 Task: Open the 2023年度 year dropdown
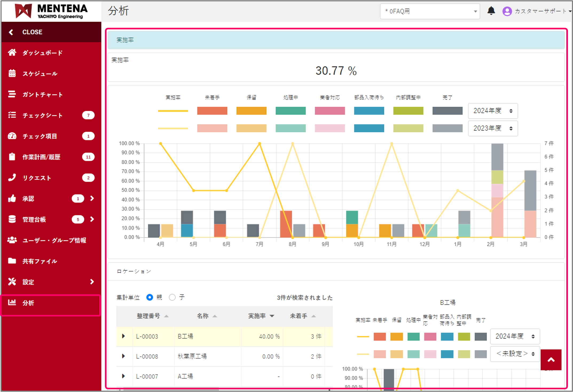(493, 128)
